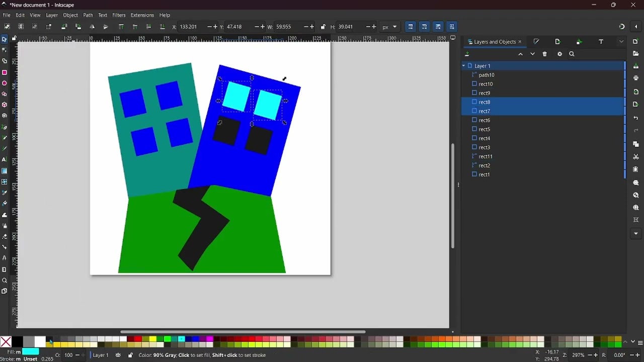644x362 pixels.
Task: Pick the Ellipse/Circle tool
Action: point(5,83)
